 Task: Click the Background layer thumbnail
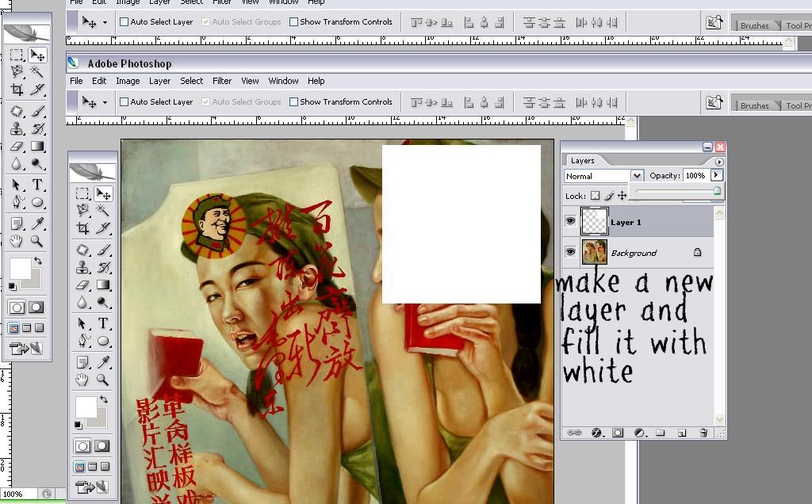(595, 252)
